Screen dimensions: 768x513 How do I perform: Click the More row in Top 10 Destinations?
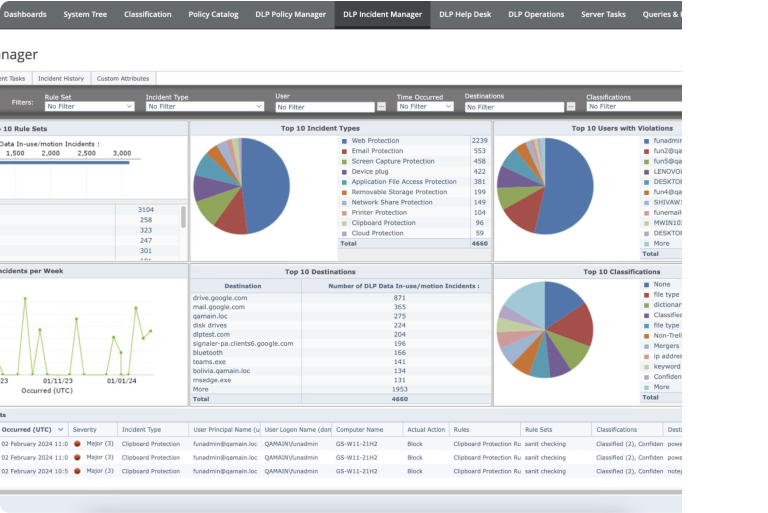coord(341,389)
